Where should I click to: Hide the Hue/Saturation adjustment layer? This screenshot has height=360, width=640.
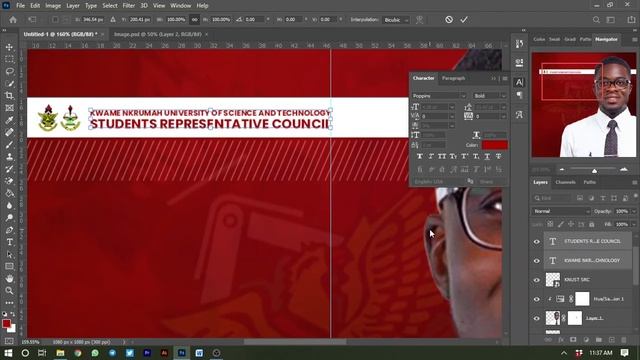537,299
